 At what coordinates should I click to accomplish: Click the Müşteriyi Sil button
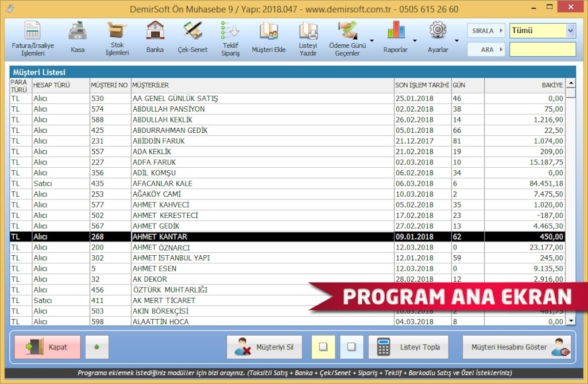[x=264, y=347]
